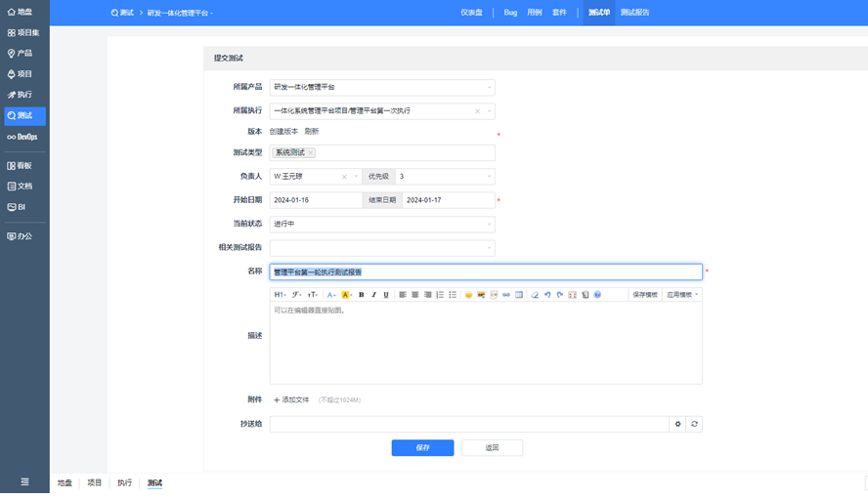The height and width of the screenshot is (499, 868).
Task: Insert an emoticon in the editor
Action: pos(468,295)
